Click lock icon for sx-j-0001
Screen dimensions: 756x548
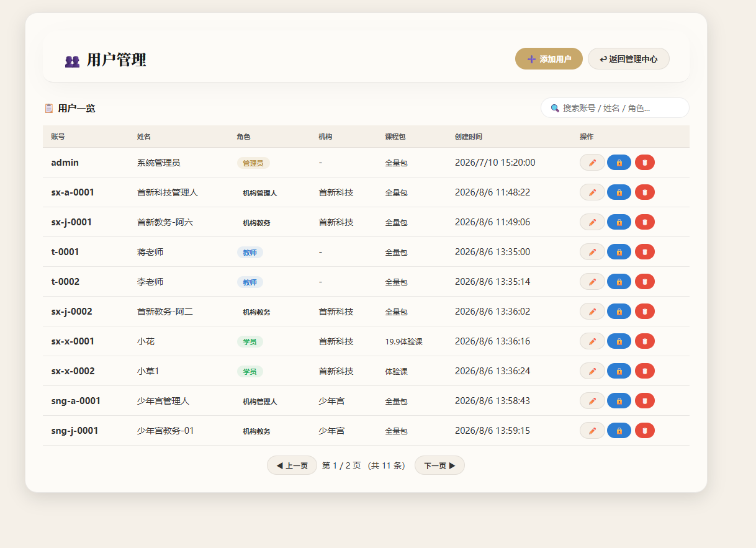click(x=619, y=222)
